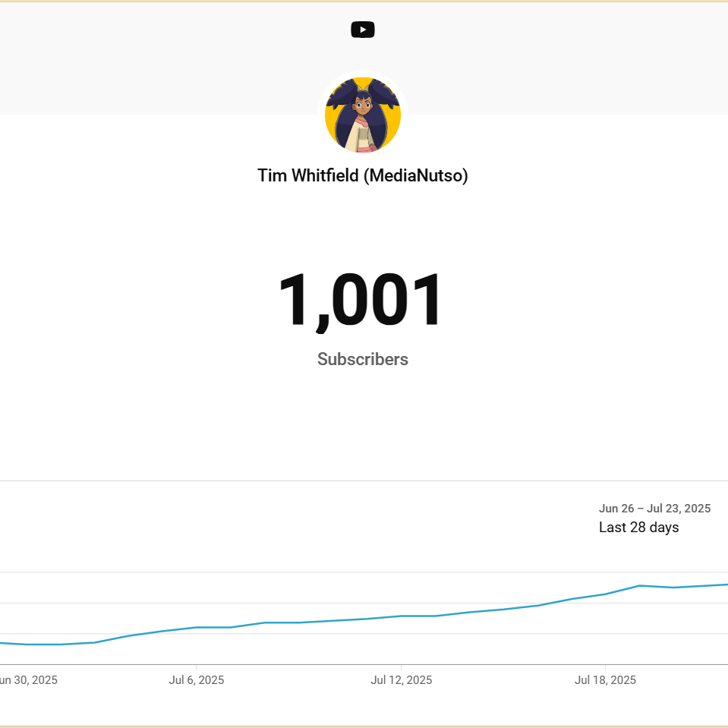The height and width of the screenshot is (728, 728).
Task: Select the Jul 6, 2025 axis label
Action: click(x=197, y=680)
